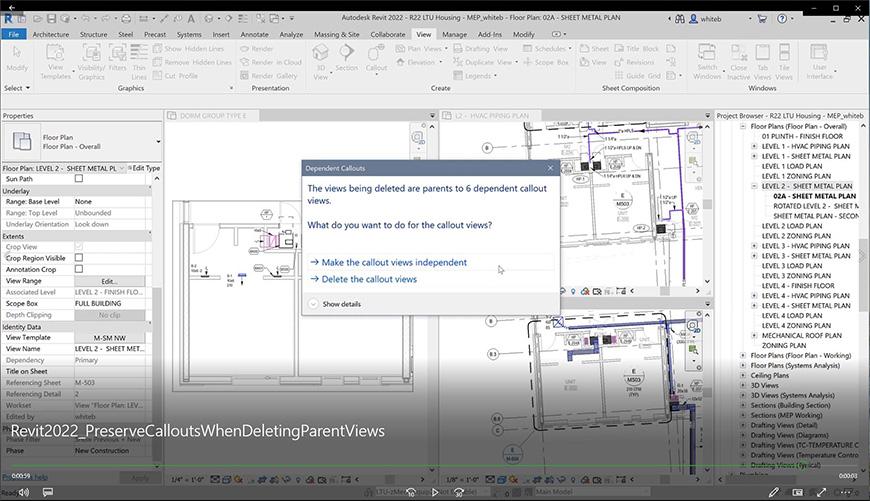Click the Help question mark icon
The height and width of the screenshot is (501, 870).
782,18
